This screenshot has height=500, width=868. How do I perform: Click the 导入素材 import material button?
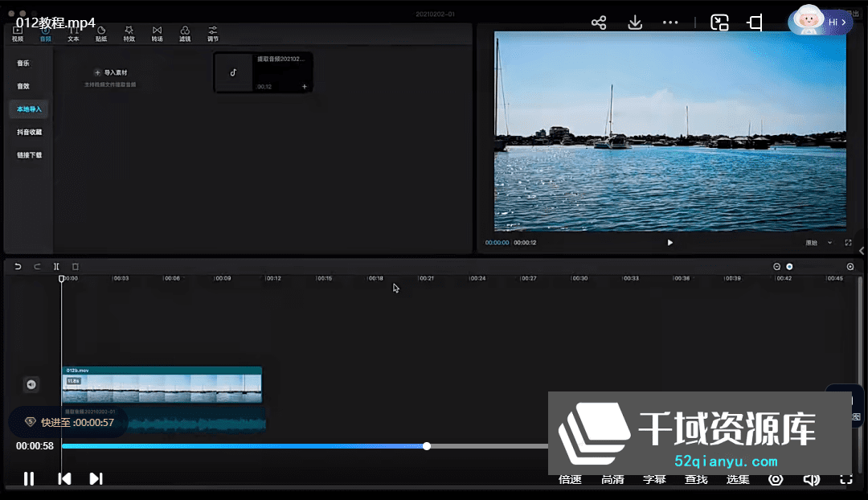click(x=111, y=72)
